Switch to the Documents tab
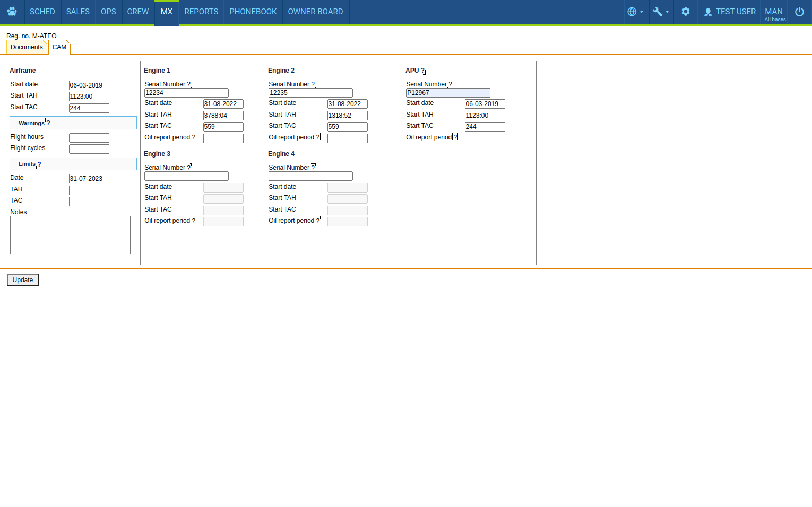The image size is (812, 507). (x=27, y=47)
